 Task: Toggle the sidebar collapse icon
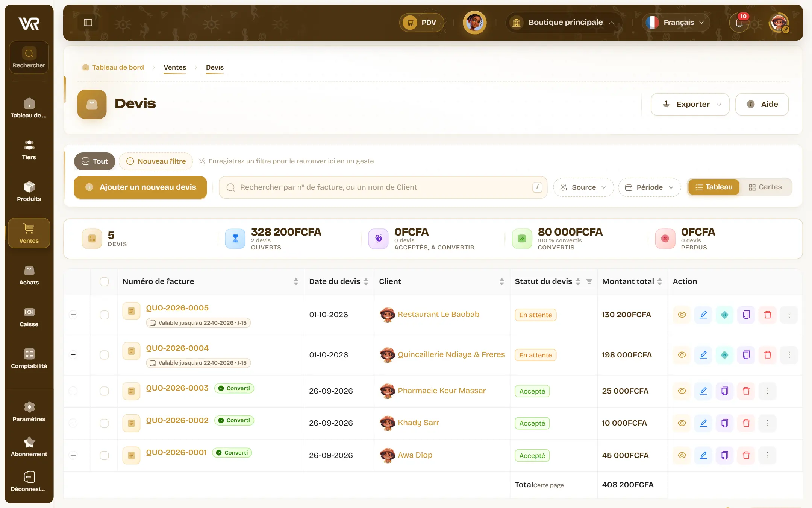click(x=88, y=23)
